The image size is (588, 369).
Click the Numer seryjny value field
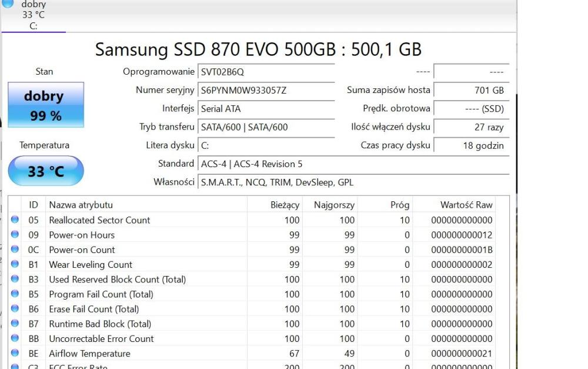(265, 91)
